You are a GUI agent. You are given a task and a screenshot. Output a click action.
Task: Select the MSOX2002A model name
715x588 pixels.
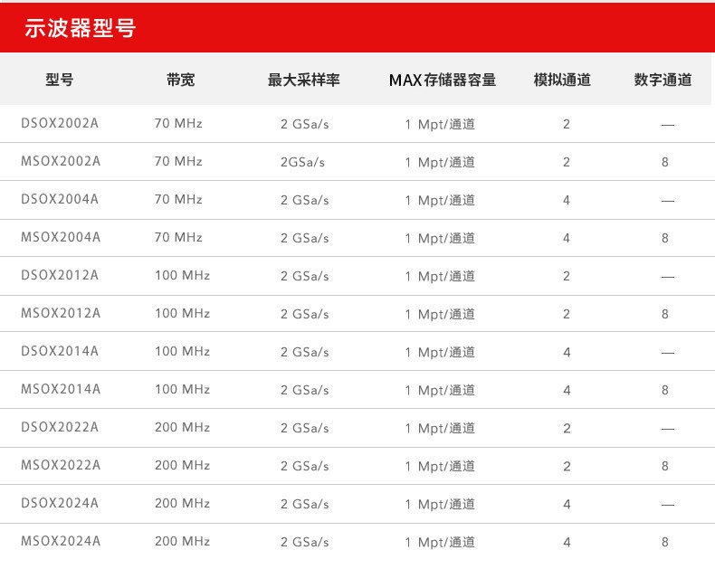(61, 161)
